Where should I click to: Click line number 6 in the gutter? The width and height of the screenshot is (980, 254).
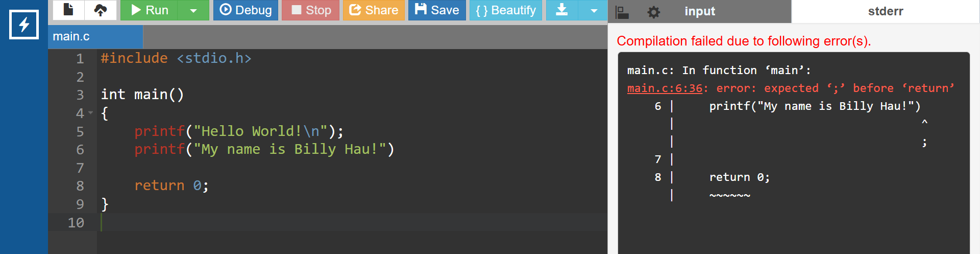pos(80,149)
